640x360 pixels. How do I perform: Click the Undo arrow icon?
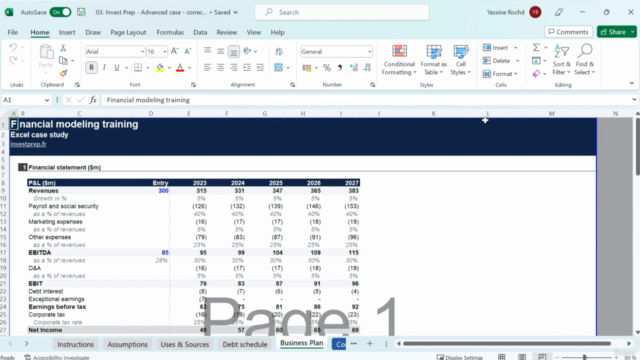pyautogui.click(x=13, y=48)
